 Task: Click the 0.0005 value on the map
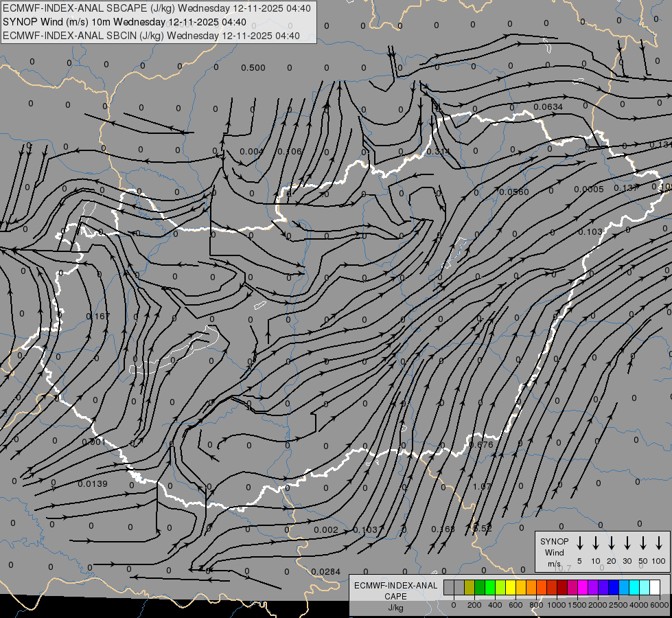[x=589, y=189]
